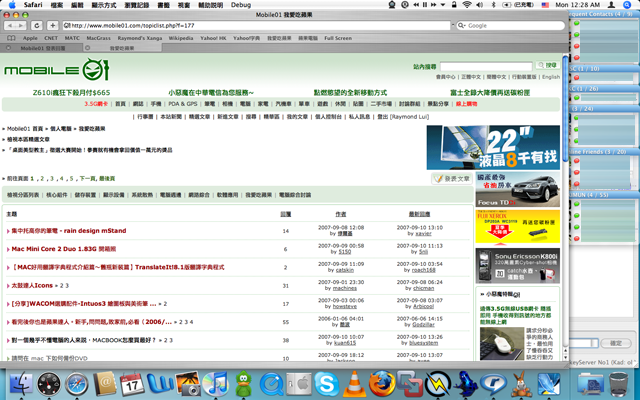Open System Preferences from the Dock
Screen dimensions: 640x400
[x=298, y=384]
